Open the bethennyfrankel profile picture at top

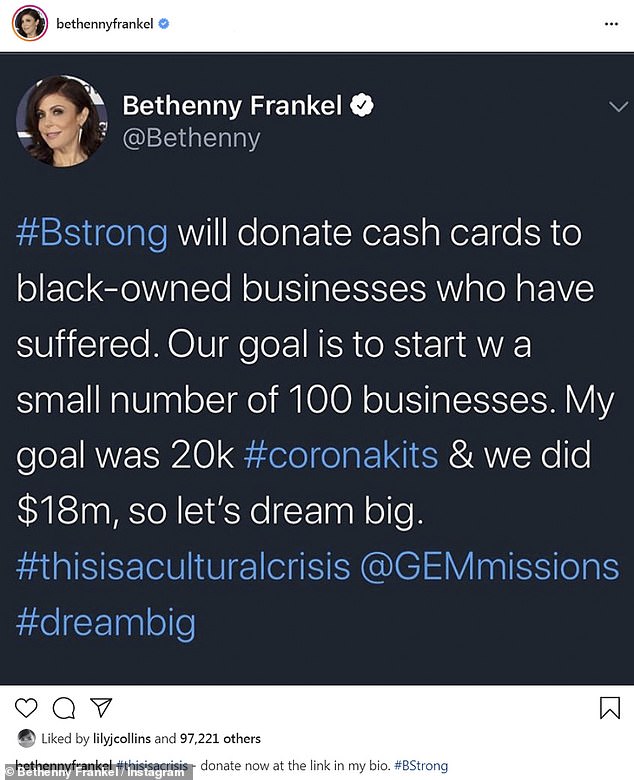tap(28, 23)
